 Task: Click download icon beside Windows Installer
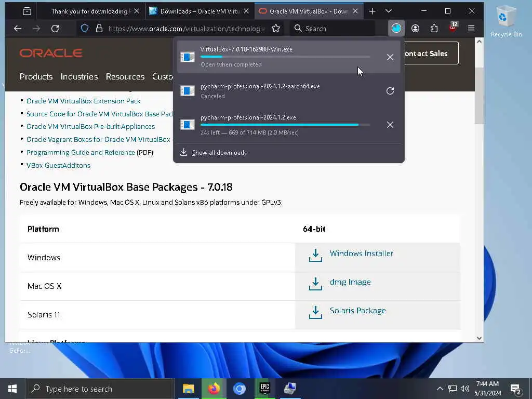(315, 256)
